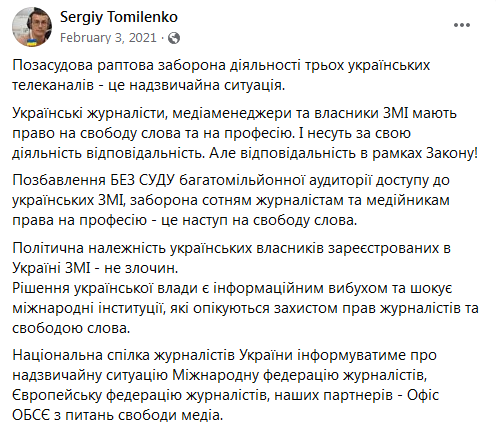Screen dimensions: 496x433
Task: Click the sentence beginning 'Рішення української влади'
Action: [245, 308]
